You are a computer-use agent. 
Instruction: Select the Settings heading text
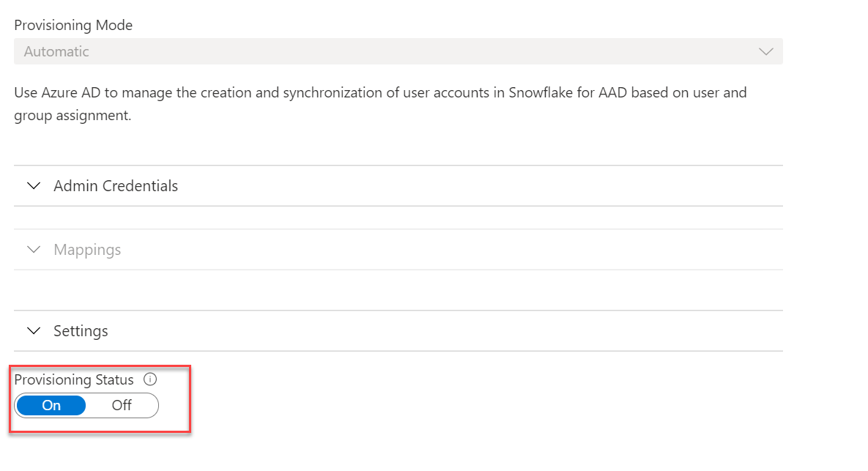click(81, 331)
